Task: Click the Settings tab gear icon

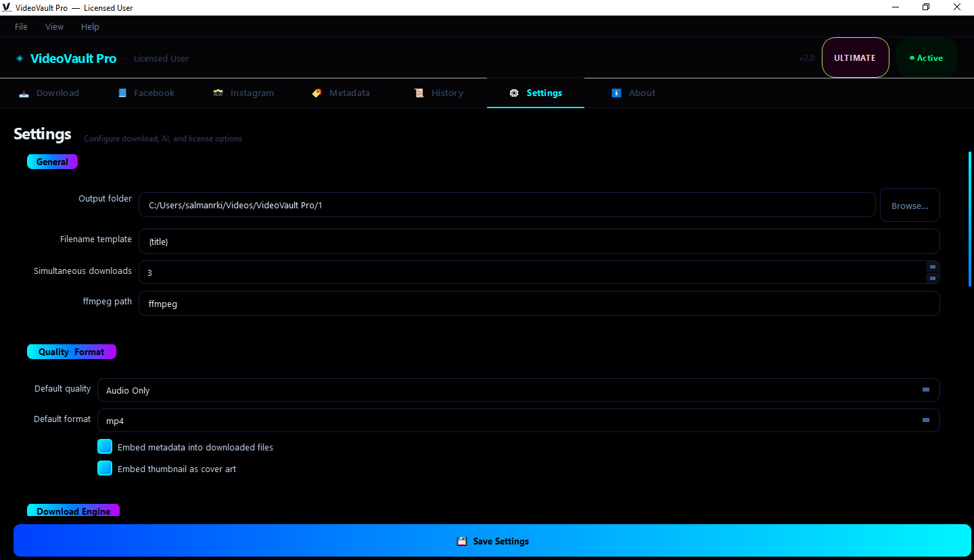Action: pos(514,93)
